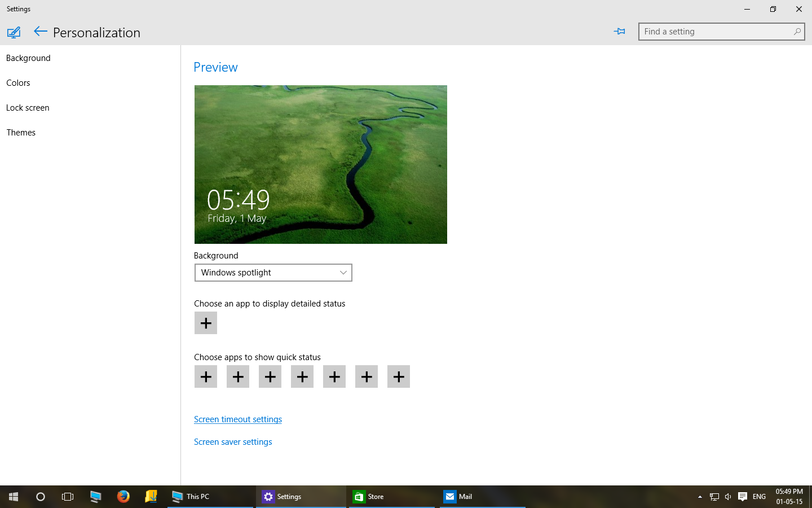
Task: Select Windows spotlight in Background combo box
Action: point(273,273)
